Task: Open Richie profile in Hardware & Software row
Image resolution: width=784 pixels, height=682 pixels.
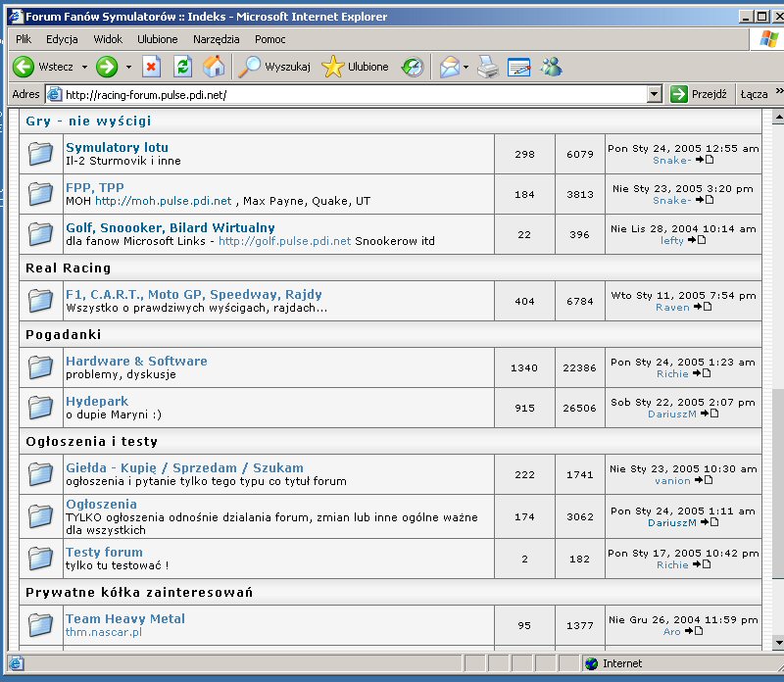Action: tap(672, 373)
